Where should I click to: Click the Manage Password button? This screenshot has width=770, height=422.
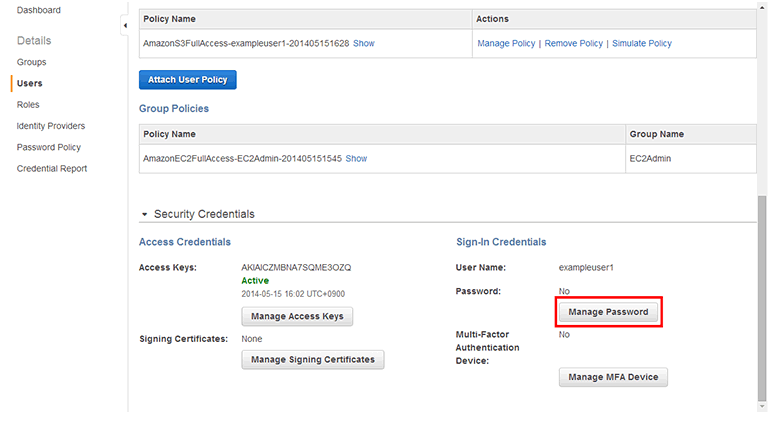[x=608, y=312]
